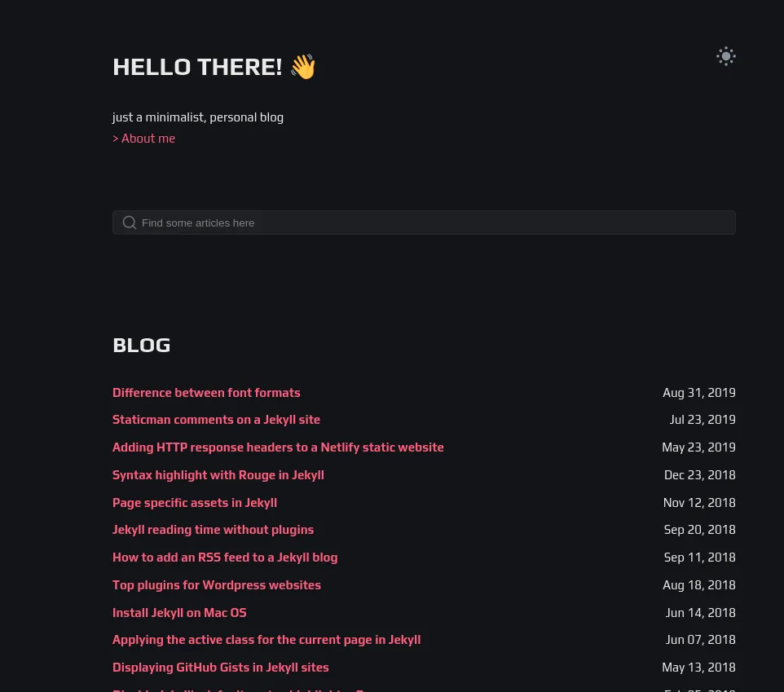
Task: Open 'Applying the active class' Jekyll post
Action: (266, 640)
